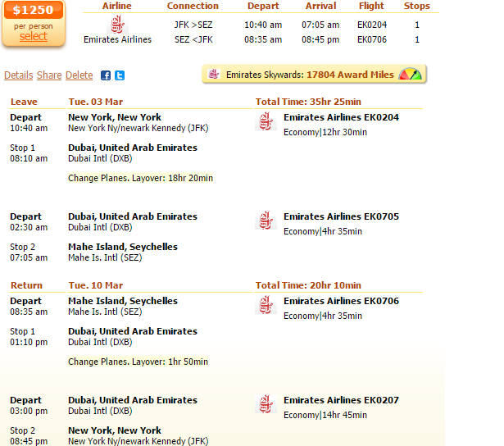Viewport: 504px width, 446px height.
Task: Click the Tue. 10 Mar return date
Action: [96, 285]
